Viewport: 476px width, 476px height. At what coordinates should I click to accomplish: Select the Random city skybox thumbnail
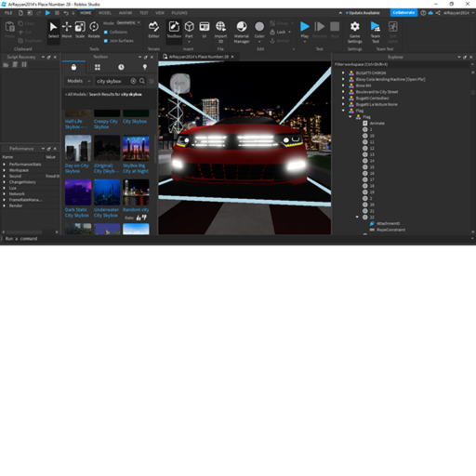click(x=136, y=192)
